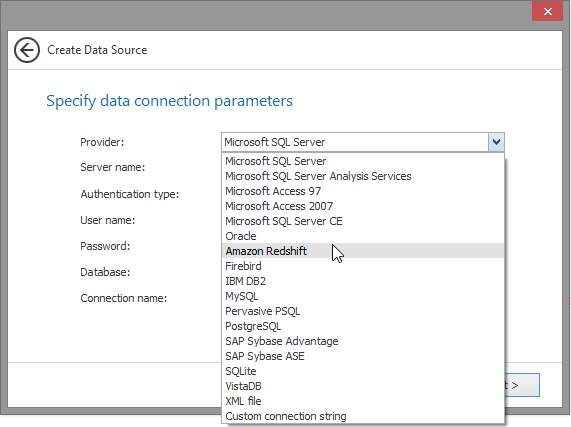Choose Custom connection string option

(x=363, y=416)
